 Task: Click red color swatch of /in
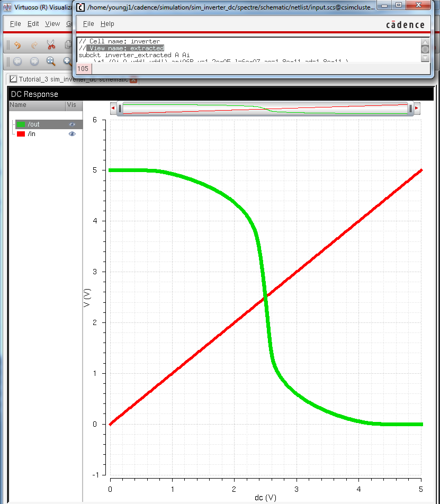coord(21,134)
